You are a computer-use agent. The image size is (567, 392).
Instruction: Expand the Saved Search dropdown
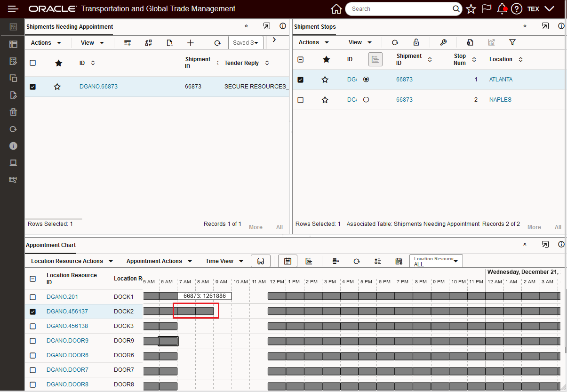click(246, 43)
